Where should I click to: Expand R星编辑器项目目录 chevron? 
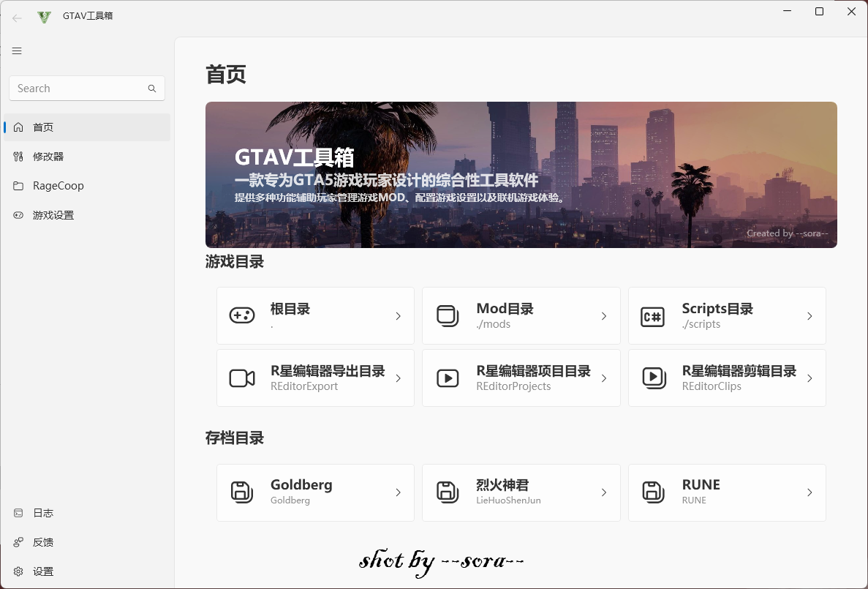[604, 378]
